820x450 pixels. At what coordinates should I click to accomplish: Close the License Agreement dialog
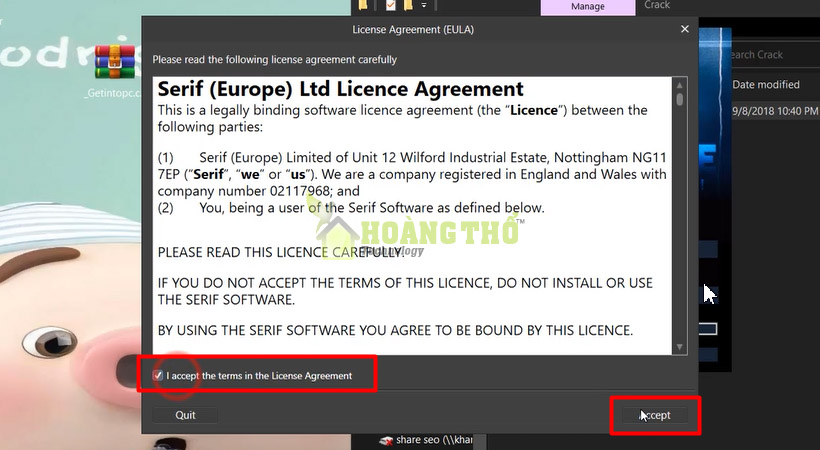click(x=685, y=29)
